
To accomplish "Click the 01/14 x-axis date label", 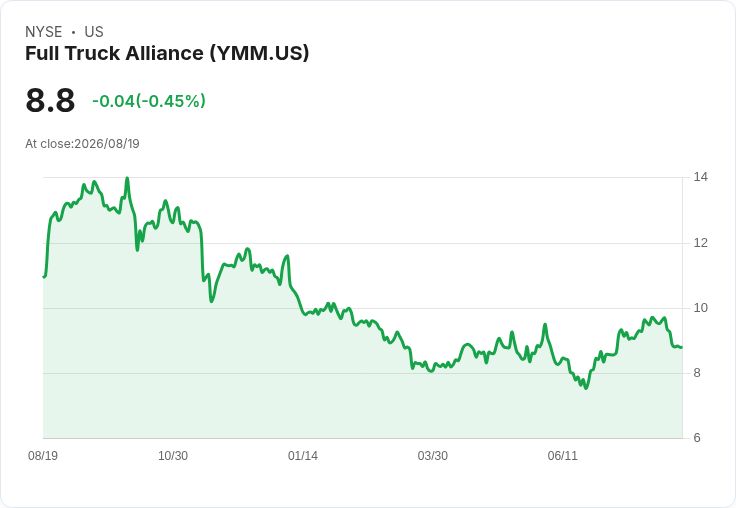I will point(303,456).
